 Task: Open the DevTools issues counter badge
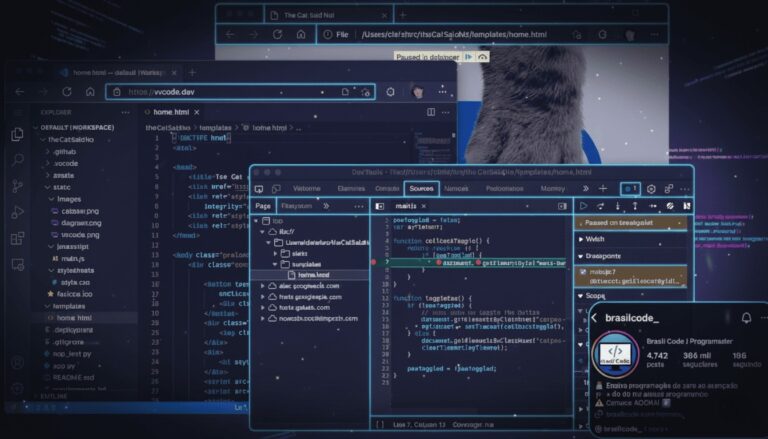coord(630,189)
